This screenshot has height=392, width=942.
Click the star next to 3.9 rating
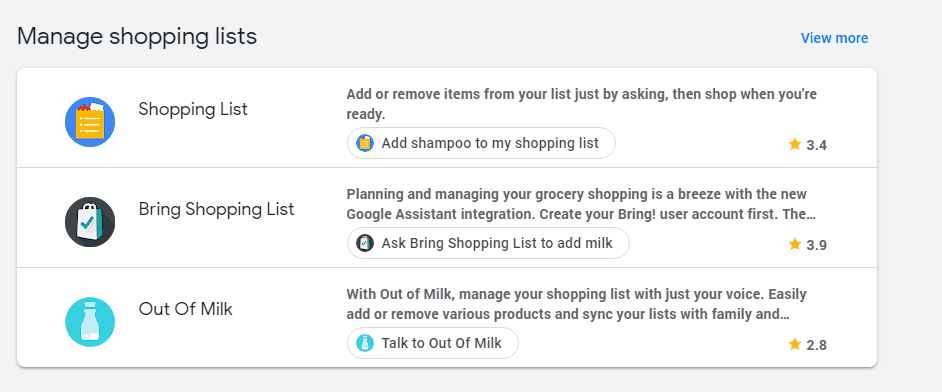[795, 244]
